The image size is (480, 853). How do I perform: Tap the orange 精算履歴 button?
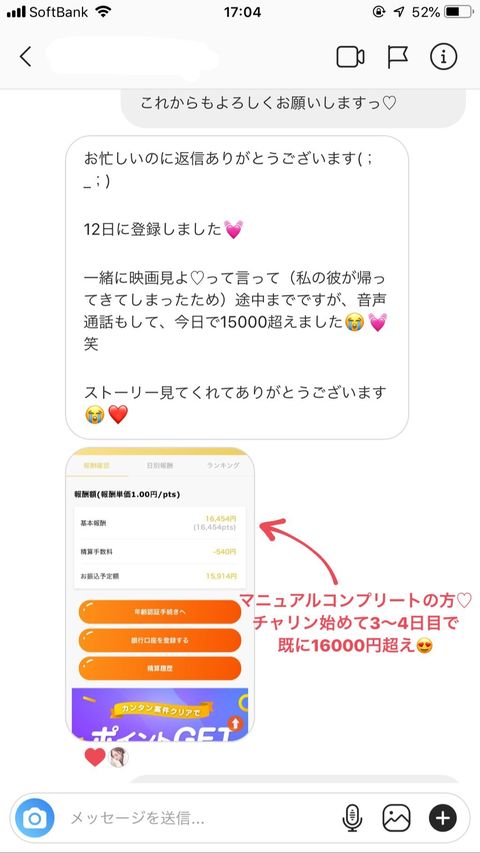click(x=160, y=669)
